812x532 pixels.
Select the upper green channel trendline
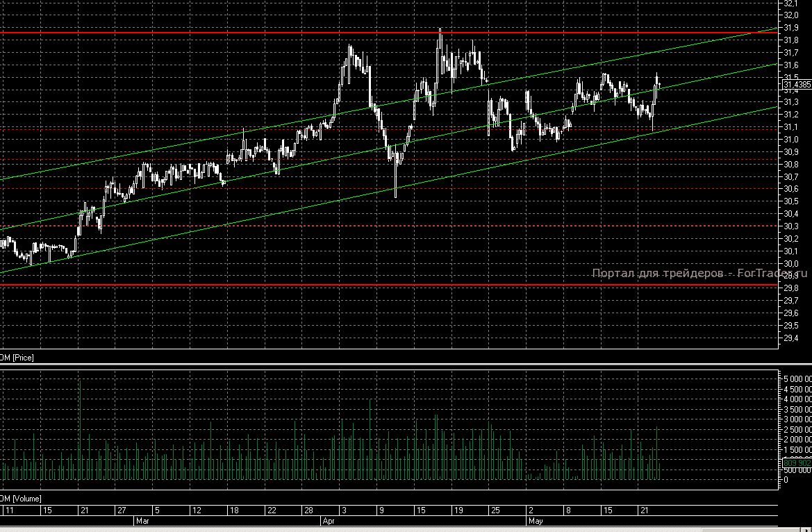[x=208, y=139]
